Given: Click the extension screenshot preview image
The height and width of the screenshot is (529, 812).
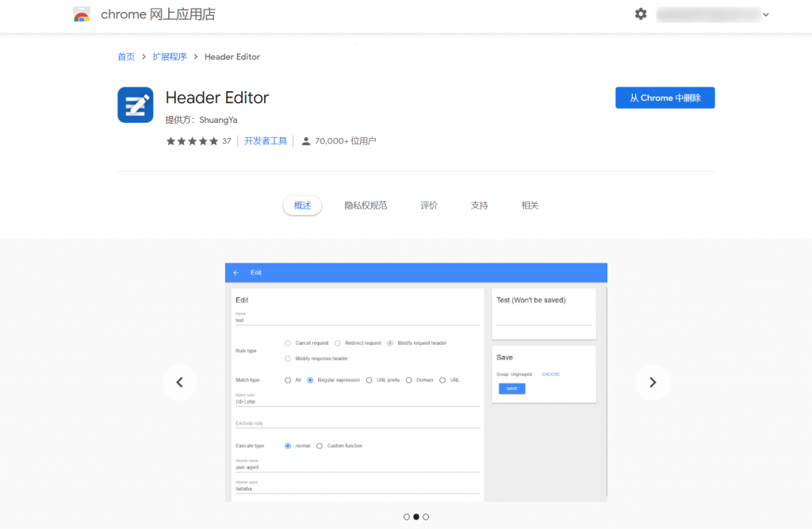Looking at the screenshot, I should [416, 382].
